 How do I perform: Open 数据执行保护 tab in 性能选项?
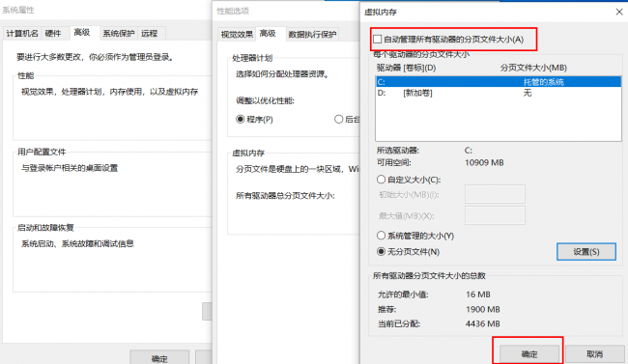click(312, 35)
